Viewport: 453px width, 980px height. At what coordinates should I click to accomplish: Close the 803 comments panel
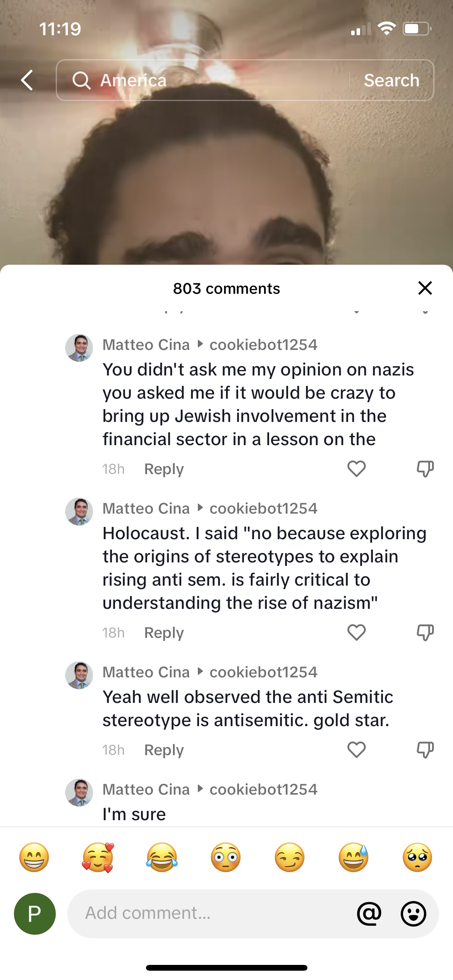pyautogui.click(x=425, y=288)
